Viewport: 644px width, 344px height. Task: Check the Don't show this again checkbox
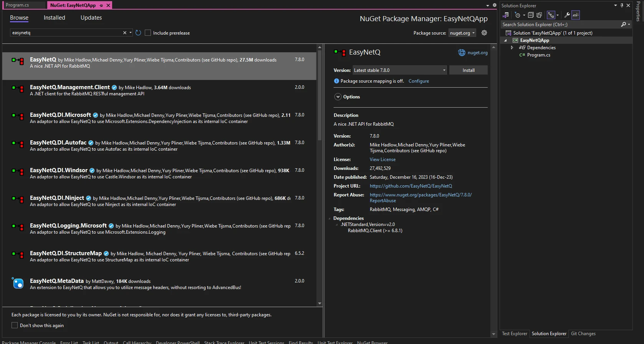point(15,325)
